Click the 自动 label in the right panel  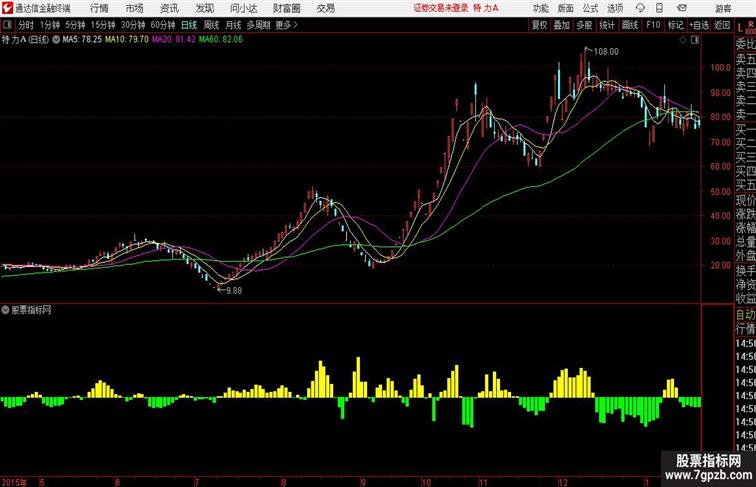[745, 314]
